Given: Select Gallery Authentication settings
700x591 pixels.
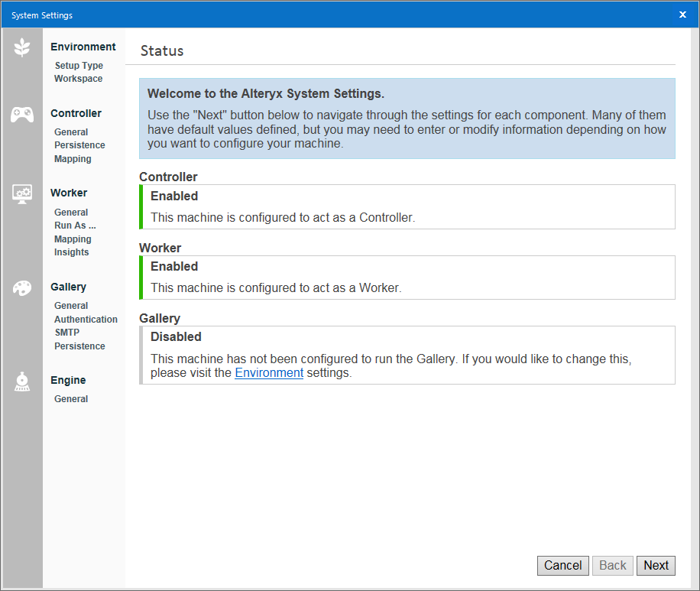Looking at the screenshot, I should pyautogui.click(x=86, y=320).
